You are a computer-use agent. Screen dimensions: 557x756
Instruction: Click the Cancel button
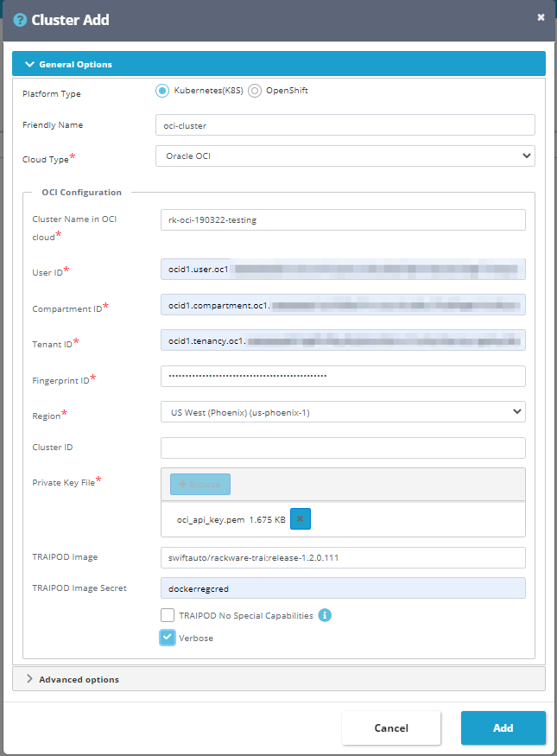(x=391, y=727)
